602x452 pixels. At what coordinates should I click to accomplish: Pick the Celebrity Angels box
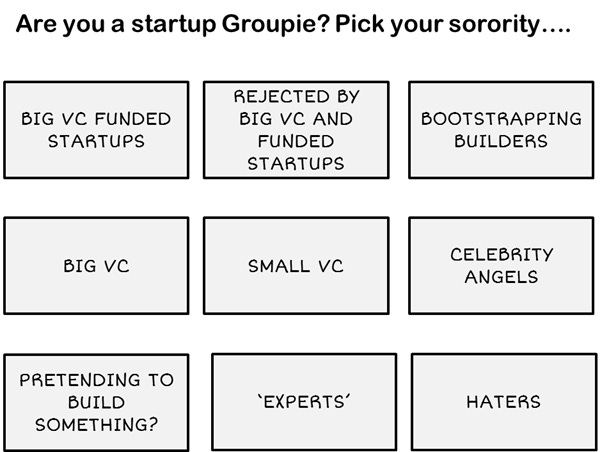(x=501, y=266)
